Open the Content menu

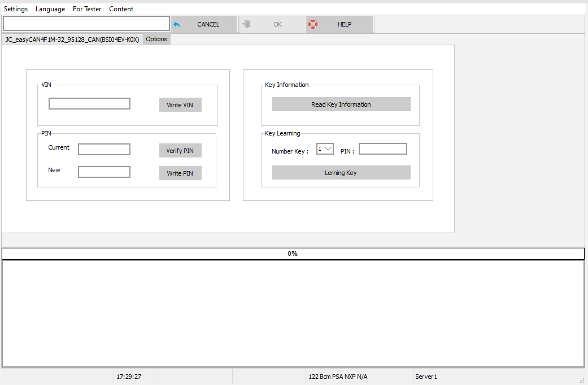pos(121,8)
